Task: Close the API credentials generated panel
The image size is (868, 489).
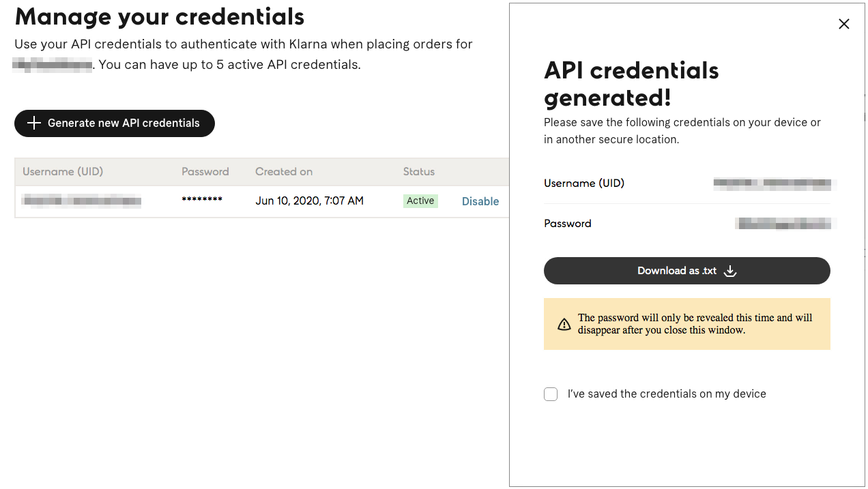Action: (x=844, y=25)
